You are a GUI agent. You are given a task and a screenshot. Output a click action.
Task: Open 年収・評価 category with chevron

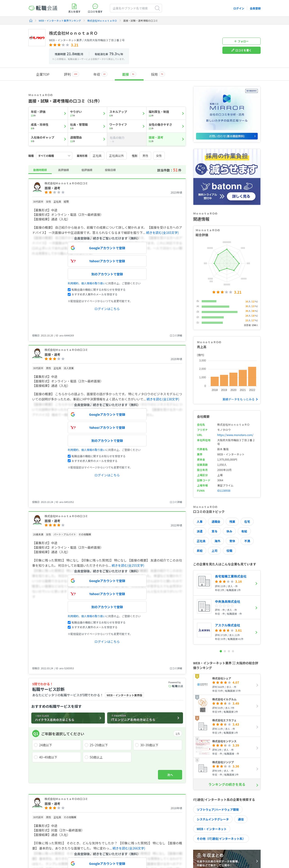pyautogui.click(x=48, y=114)
